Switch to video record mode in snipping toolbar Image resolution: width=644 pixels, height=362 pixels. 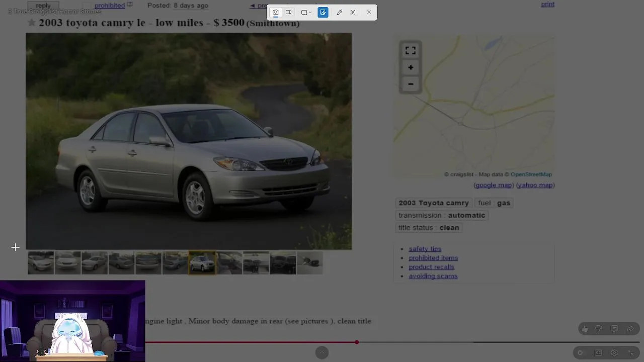289,12
